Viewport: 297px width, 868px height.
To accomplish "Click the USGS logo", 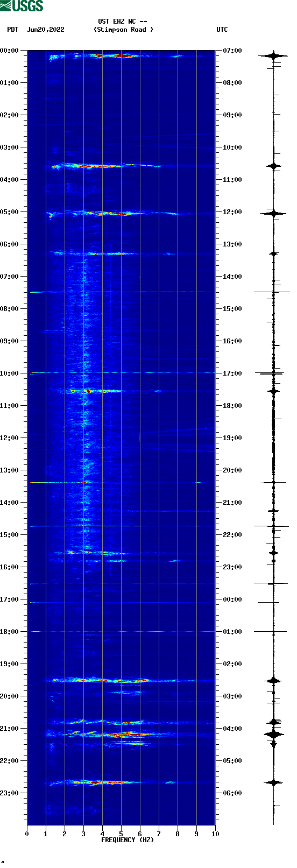I will click(22, 6).
